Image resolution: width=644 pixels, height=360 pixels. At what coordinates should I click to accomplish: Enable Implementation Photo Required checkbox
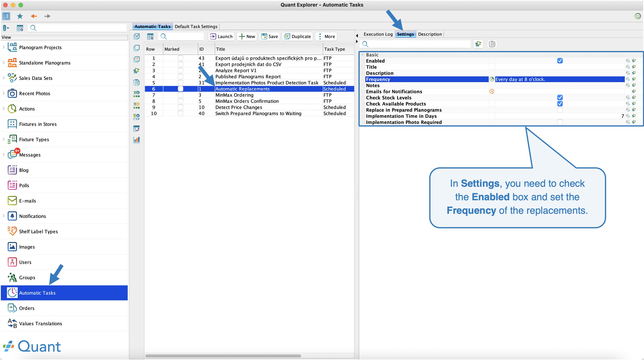tap(560, 122)
